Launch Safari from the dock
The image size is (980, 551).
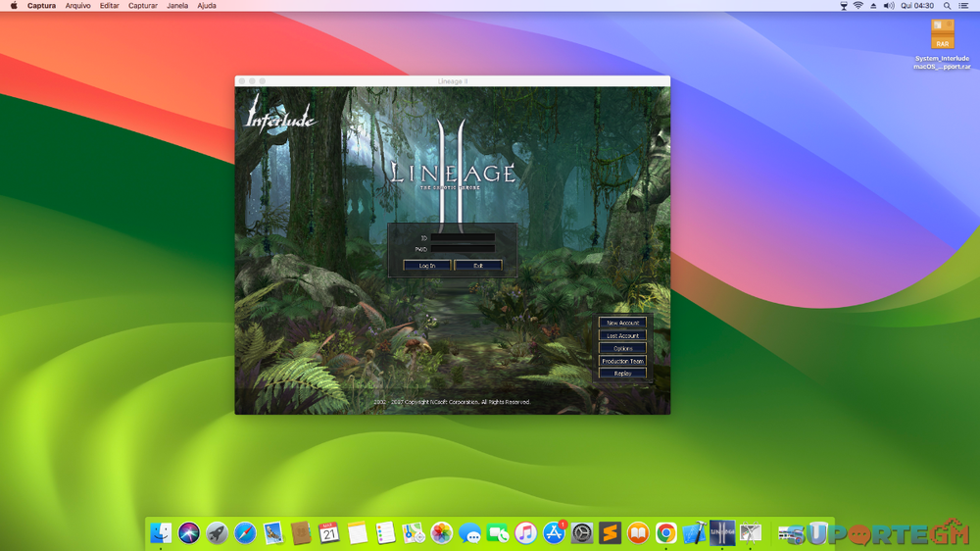(245, 533)
